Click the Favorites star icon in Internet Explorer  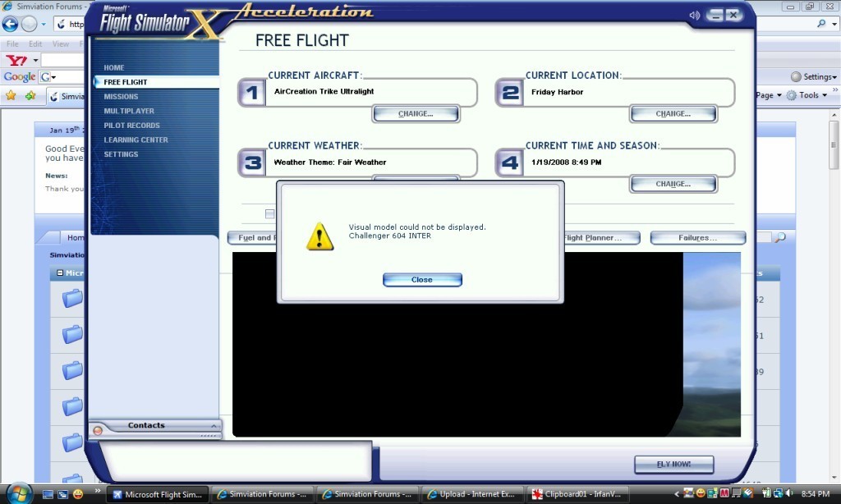[11, 95]
